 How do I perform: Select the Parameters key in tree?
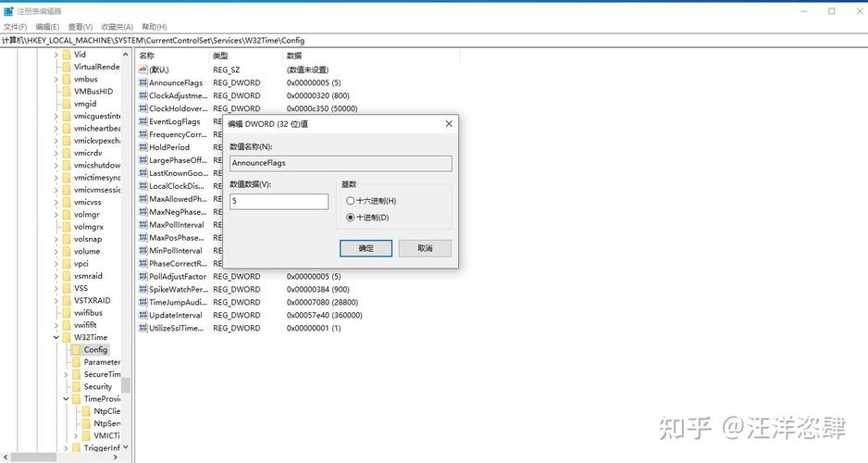tap(102, 362)
